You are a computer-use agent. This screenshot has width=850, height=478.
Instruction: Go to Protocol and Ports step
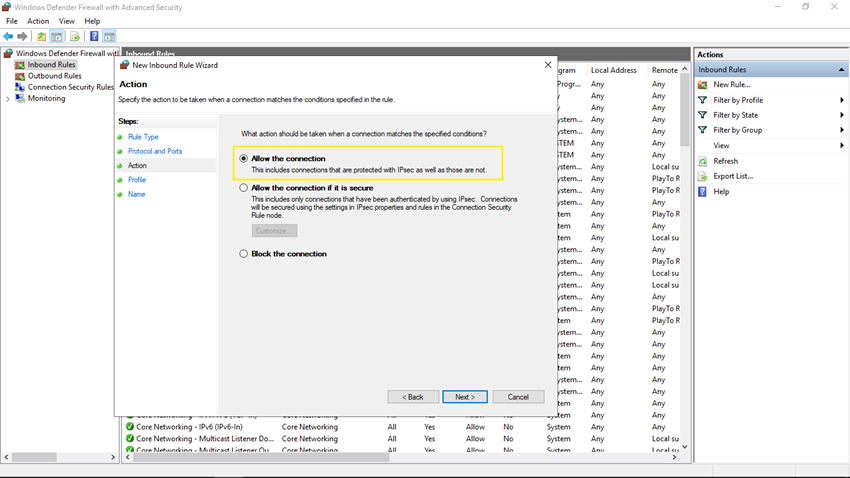(x=155, y=151)
